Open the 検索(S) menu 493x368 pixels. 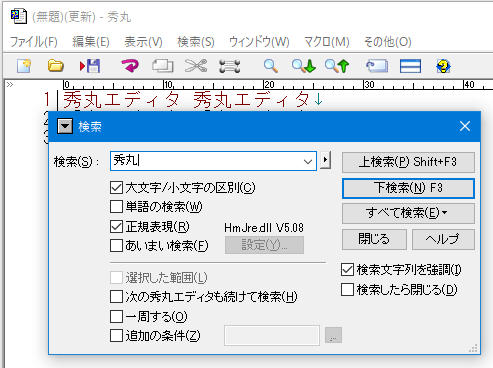(196, 42)
